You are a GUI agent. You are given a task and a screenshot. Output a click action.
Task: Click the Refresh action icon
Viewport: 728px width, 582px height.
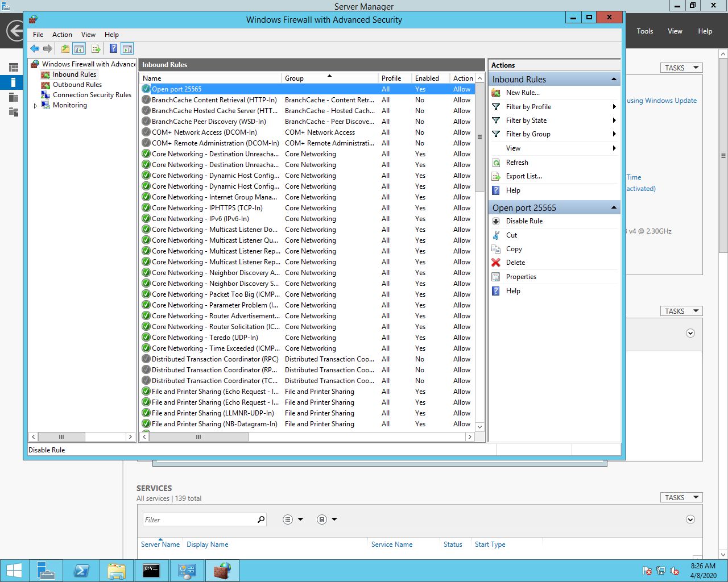(x=496, y=163)
